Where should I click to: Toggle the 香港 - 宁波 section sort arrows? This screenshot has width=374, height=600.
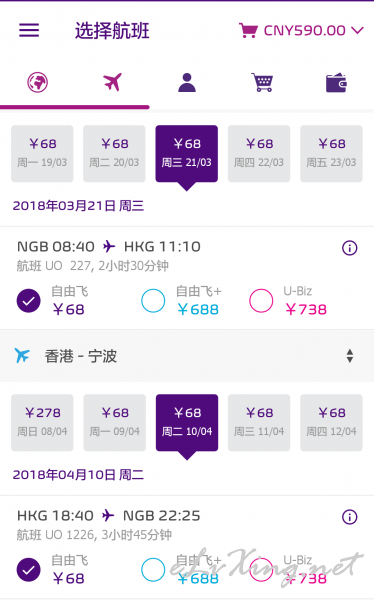click(x=350, y=356)
